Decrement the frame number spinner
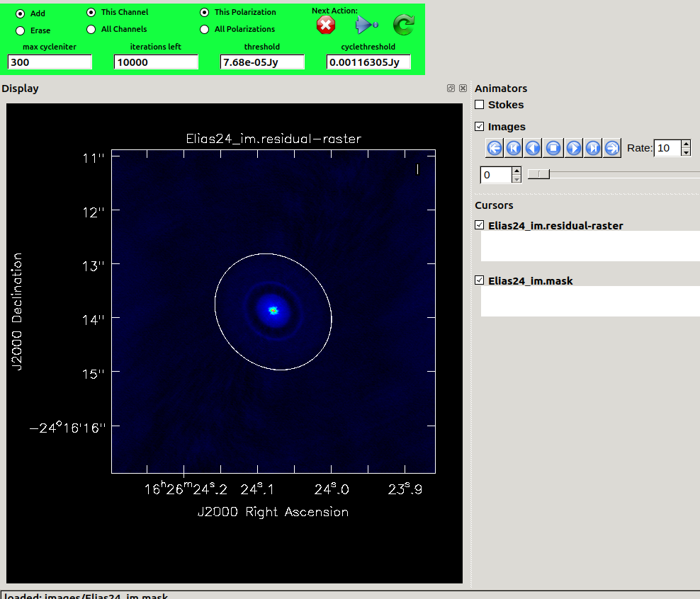Image resolution: width=700 pixels, height=599 pixels. [x=516, y=179]
